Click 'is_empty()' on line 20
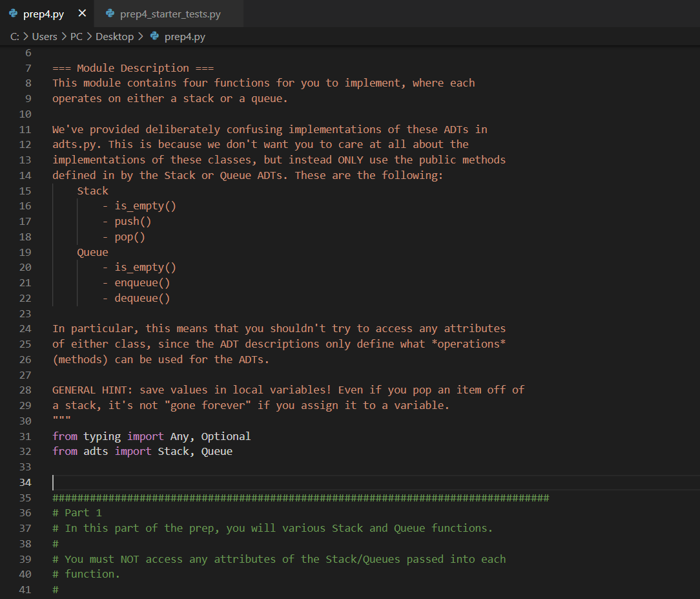Viewport: 700px width, 599px height. pos(145,268)
